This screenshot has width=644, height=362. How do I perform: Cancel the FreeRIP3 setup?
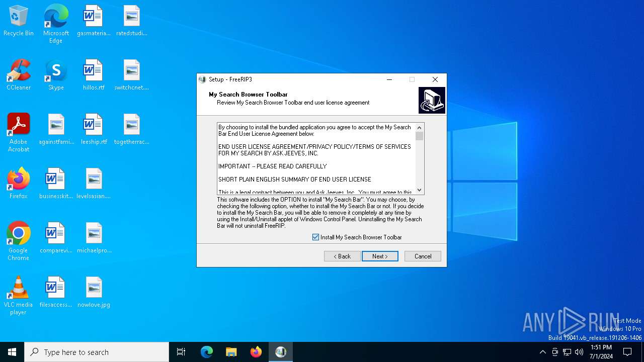click(423, 256)
